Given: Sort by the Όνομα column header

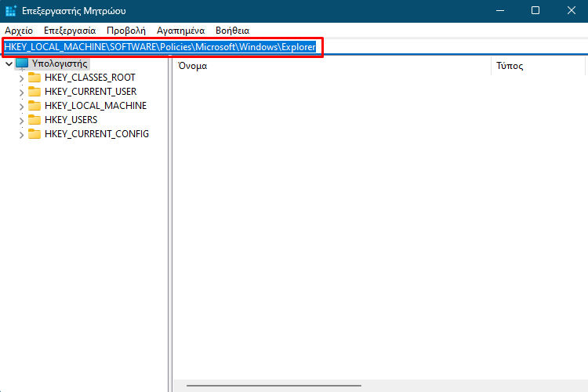Looking at the screenshot, I should click(332, 66).
